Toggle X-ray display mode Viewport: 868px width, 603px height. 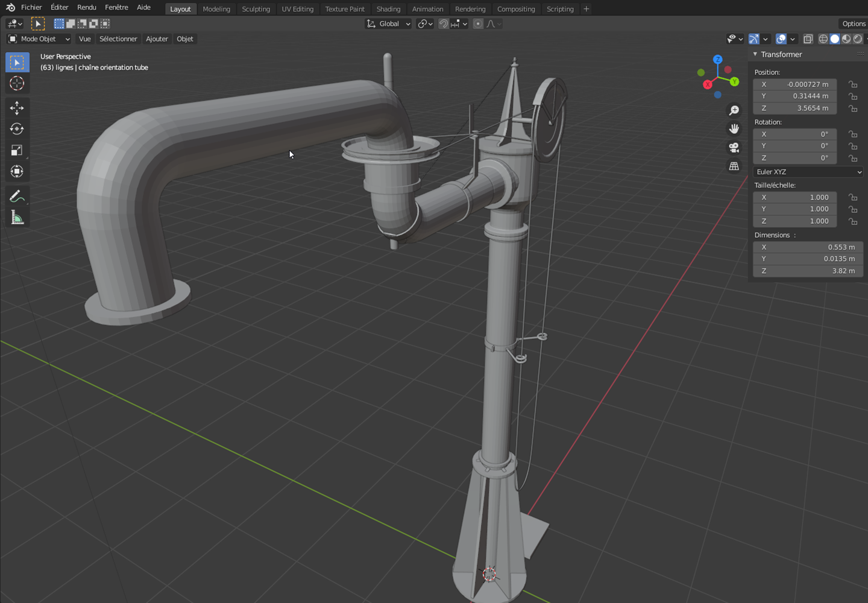(808, 39)
